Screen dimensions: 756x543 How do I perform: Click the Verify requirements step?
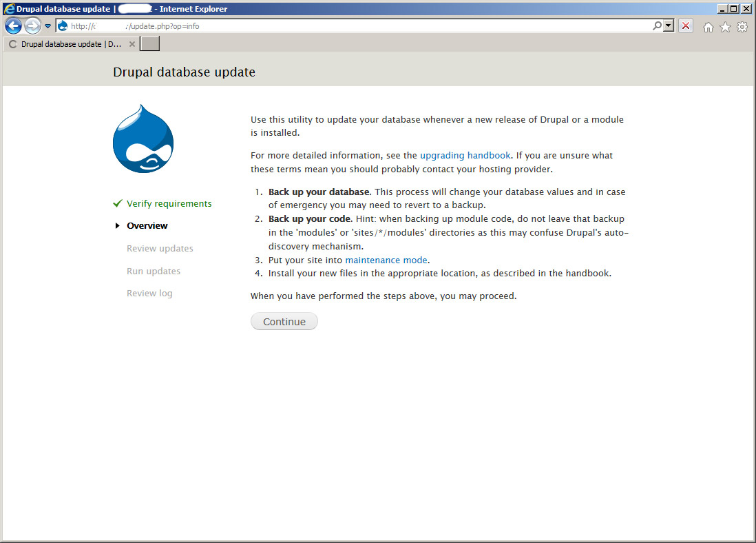[x=169, y=204]
